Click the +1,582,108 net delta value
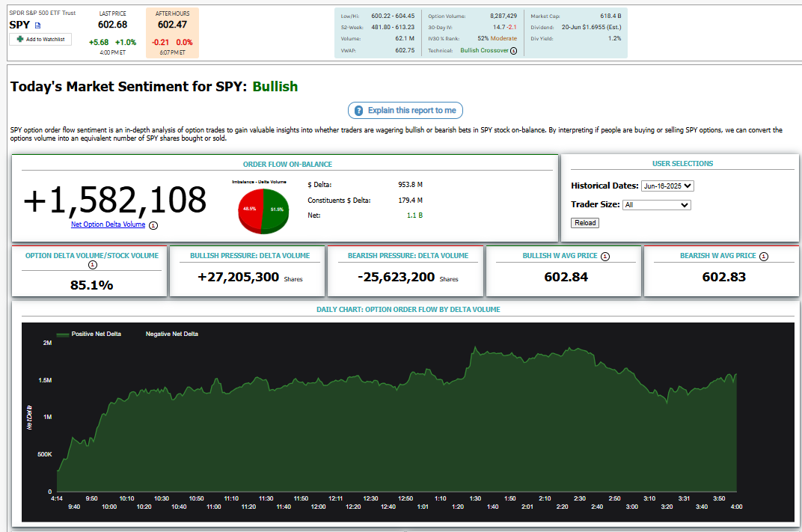This screenshot has height=532, width=802. pyautogui.click(x=115, y=200)
